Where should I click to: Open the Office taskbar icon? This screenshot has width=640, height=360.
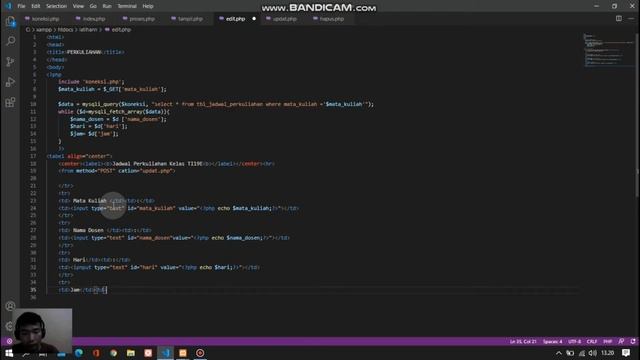point(96,353)
